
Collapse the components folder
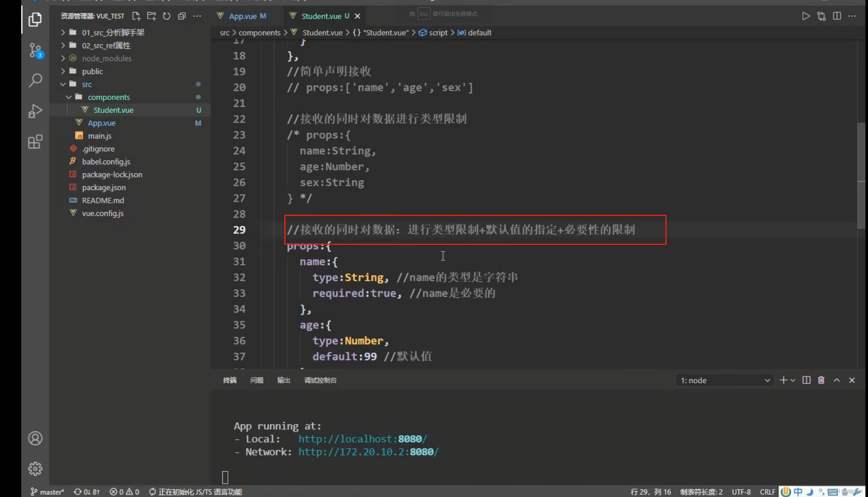(130, 97)
